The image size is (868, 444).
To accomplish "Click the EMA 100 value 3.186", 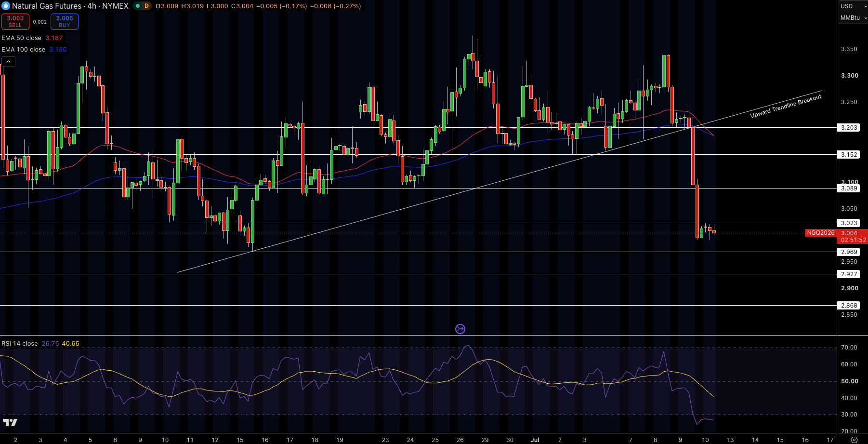I will pyautogui.click(x=58, y=50).
